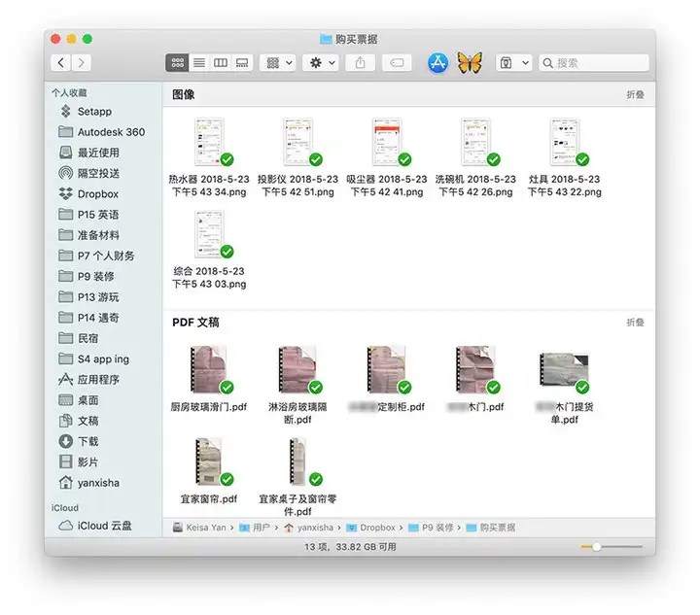Click the Edit Tags toolbar button

tap(397, 63)
